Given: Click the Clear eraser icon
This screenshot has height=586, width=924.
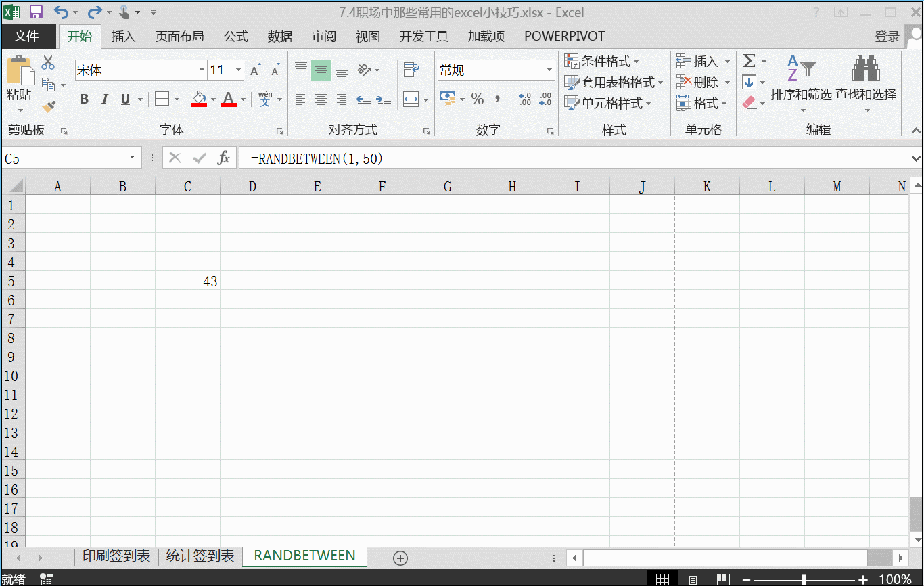Looking at the screenshot, I should 749,103.
